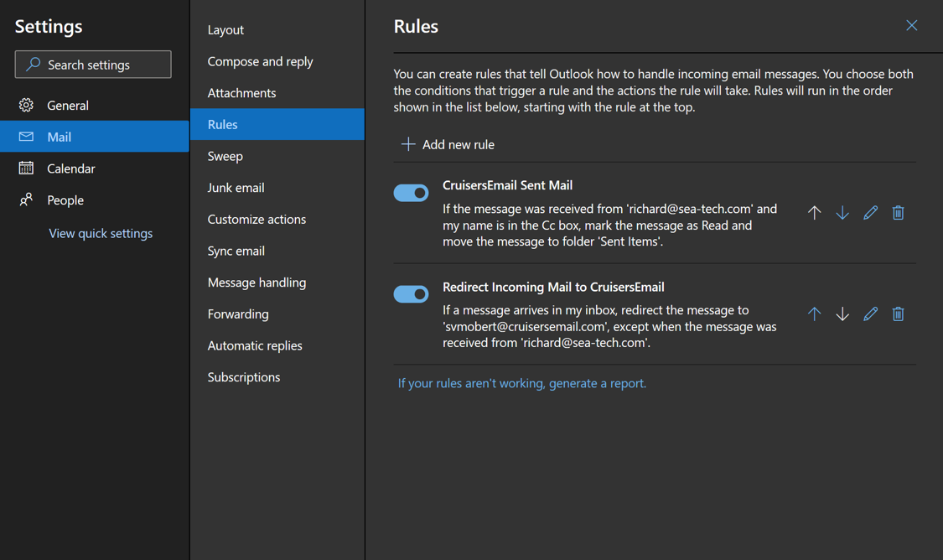Delete the Redirect Incoming Mail rule
Viewport: 943px width, 560px height.
click(898, 314)
